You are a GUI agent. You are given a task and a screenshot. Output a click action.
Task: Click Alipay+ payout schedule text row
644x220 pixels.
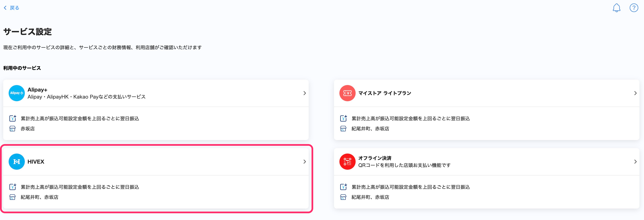coord(80,118)
